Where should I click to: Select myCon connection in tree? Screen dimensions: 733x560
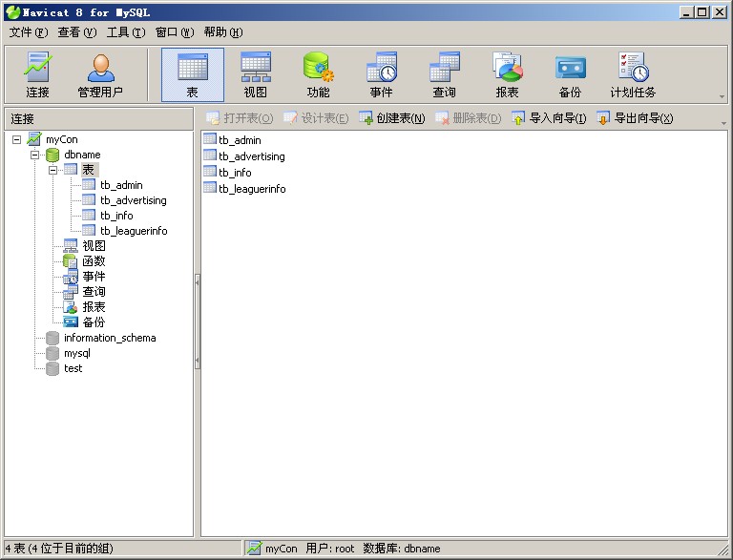(x=62, y=139)
